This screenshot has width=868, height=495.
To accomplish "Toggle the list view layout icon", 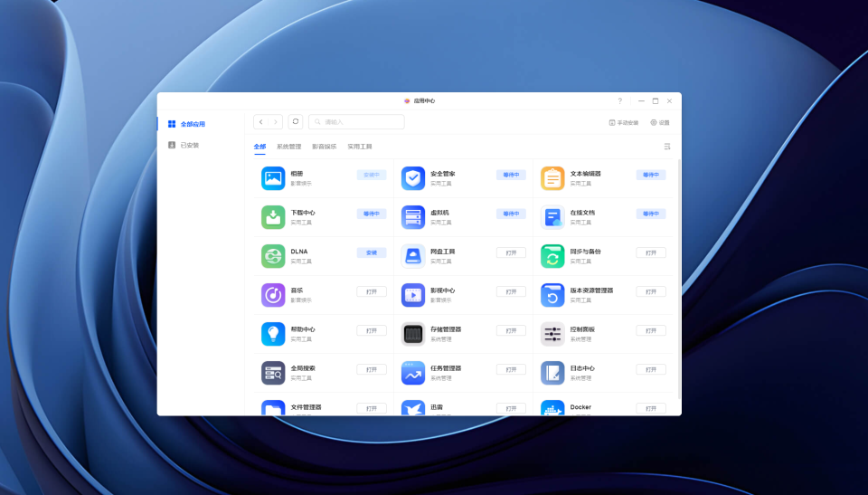I will click(x=667, y=147).
